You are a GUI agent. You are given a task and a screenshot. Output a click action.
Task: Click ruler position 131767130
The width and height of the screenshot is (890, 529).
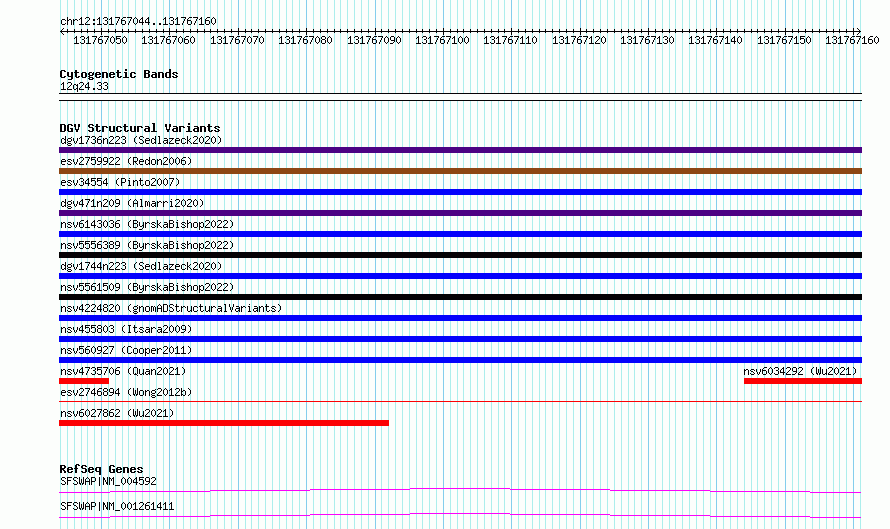tap(647, 40)
